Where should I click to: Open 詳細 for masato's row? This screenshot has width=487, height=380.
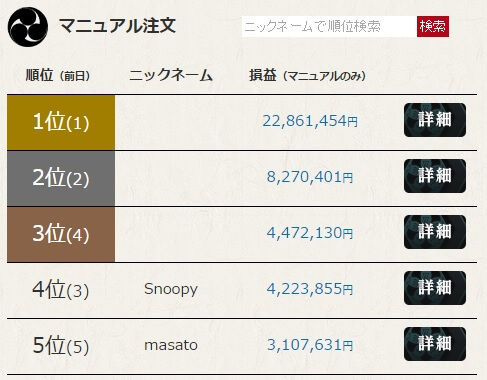point(435,344)
